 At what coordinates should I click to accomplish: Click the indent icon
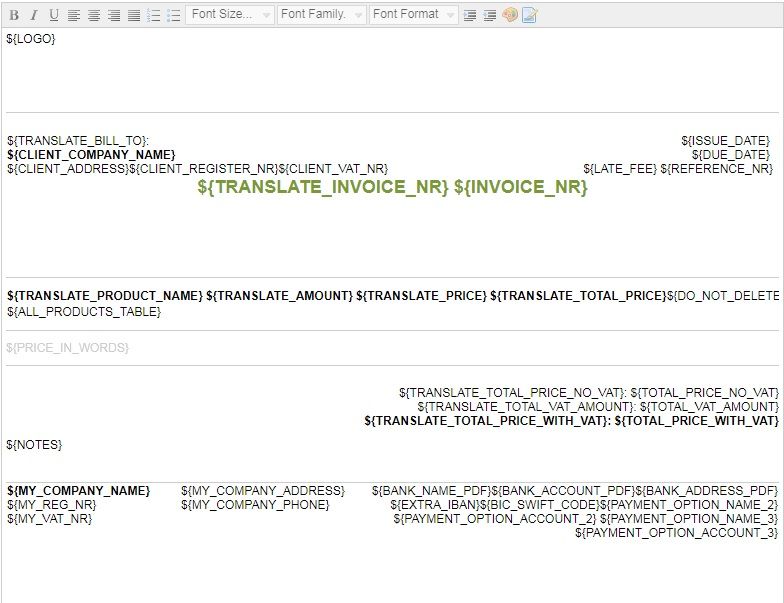coord(490,15)
